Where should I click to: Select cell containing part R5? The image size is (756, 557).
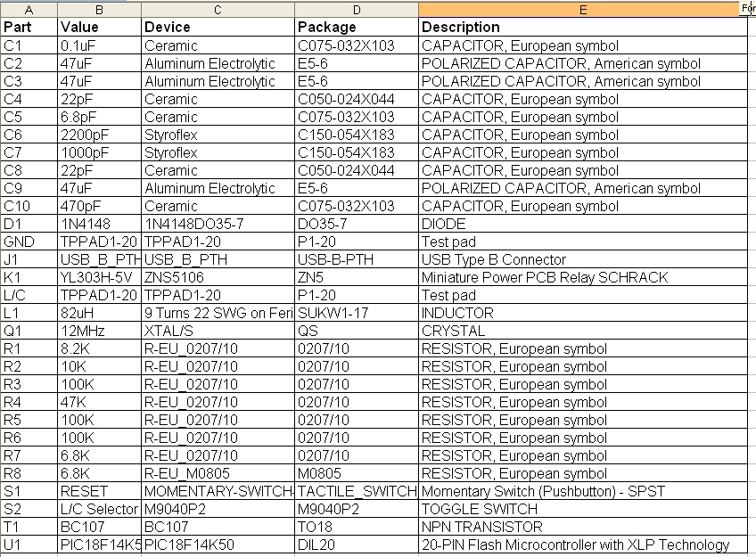point(29,420)
